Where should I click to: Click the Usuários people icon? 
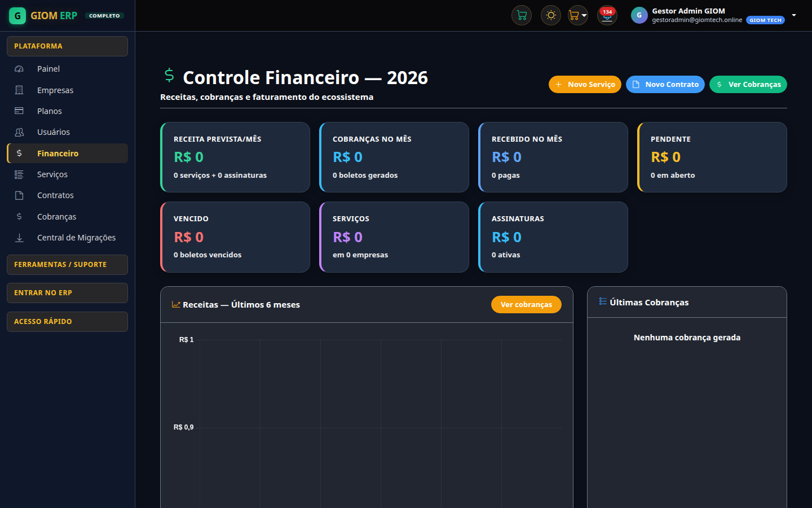19,132
